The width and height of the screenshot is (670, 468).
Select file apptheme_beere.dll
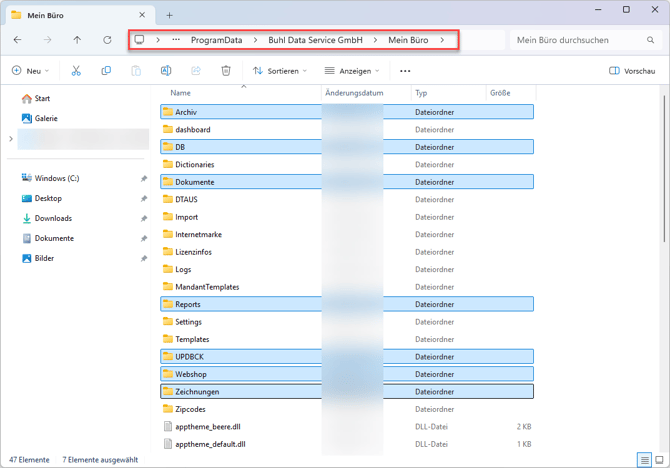tap(347, 427)
